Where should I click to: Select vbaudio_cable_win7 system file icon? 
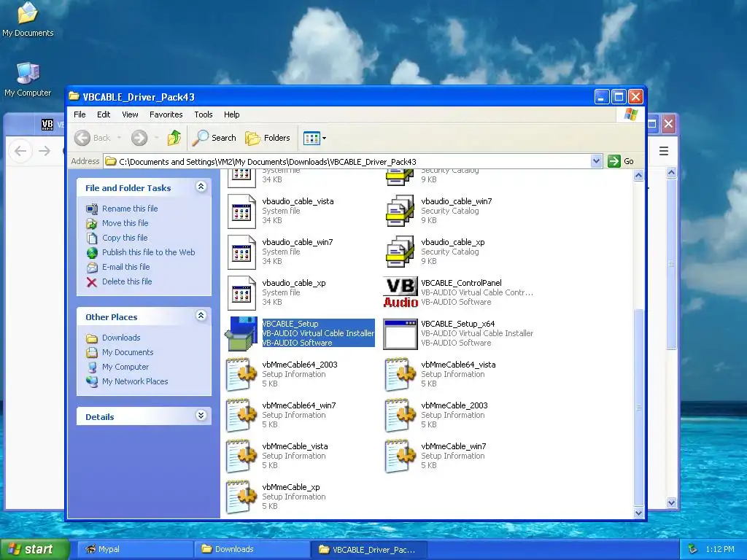(x=241, y=252)
